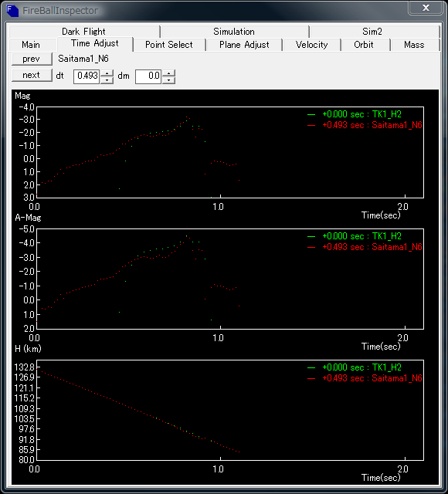
Task: Open the Mass tab
Action: click(414, 45)
